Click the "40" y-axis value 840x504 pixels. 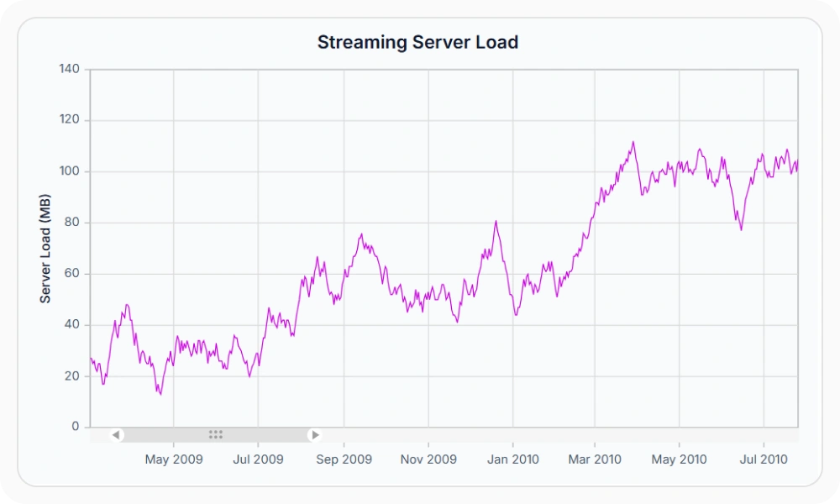[71, 324]
